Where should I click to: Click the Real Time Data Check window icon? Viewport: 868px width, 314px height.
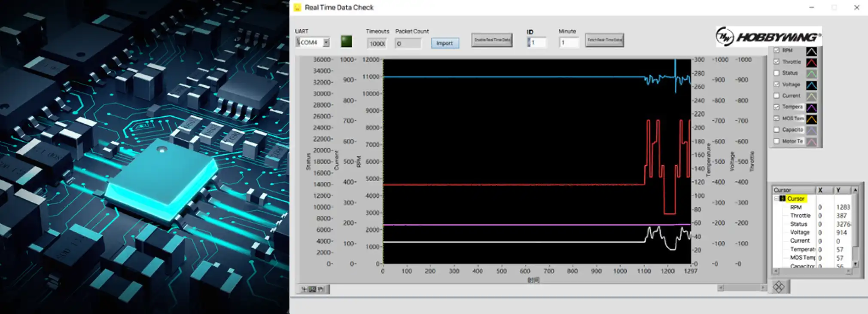coord(297,7)
